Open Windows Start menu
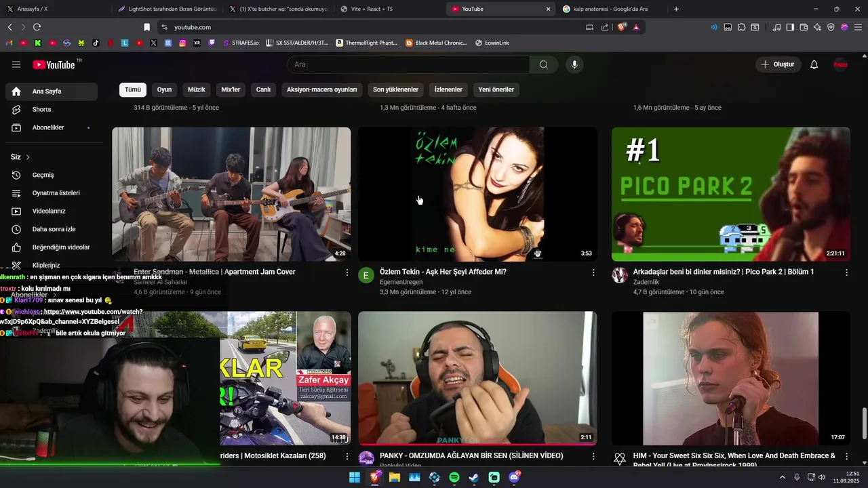868x488 pixels. tap(355, 477)
